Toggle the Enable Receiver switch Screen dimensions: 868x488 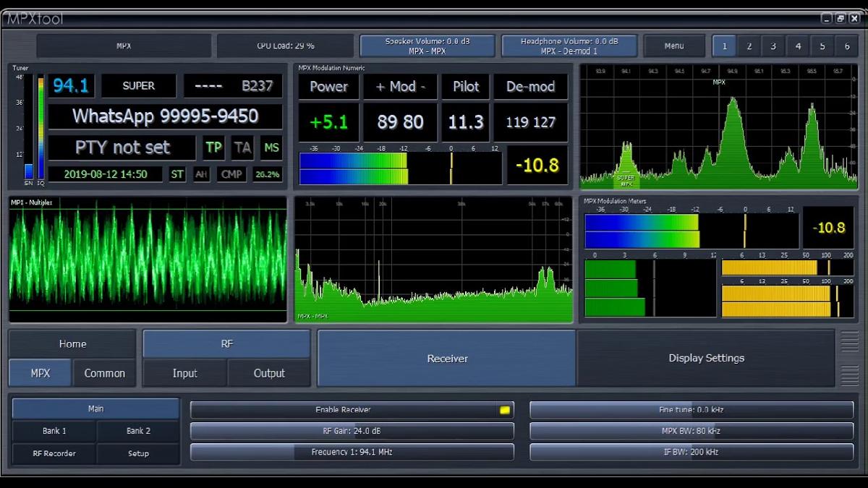tap(504, 410)
